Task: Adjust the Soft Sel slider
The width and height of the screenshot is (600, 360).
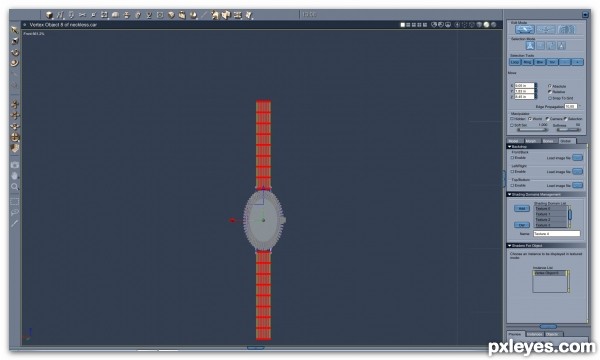Action: tap(532, 130)
